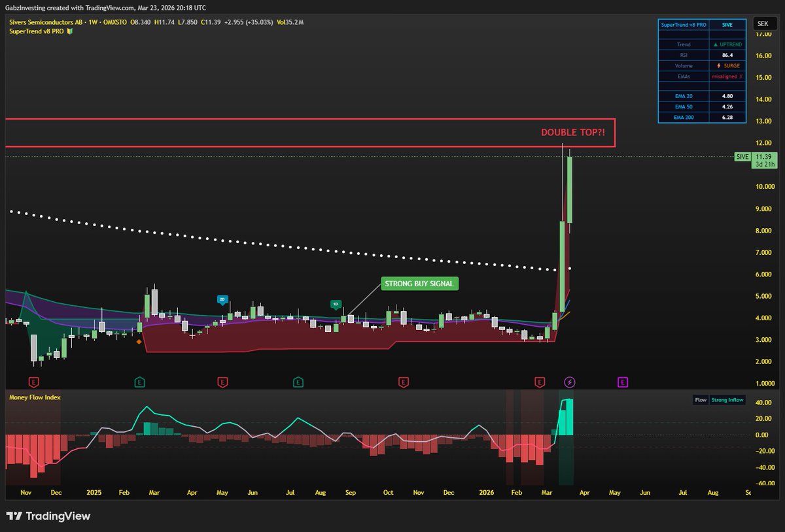
Task: Click the SuperTrend v8 PRO table header cell
Action: click(684, 24)
